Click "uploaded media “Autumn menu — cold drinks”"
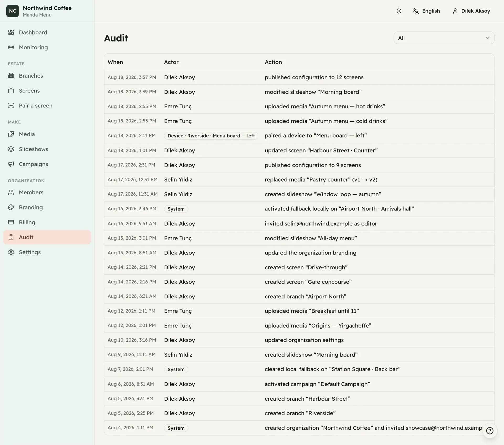The image size is (504, 445). click(326, 121)
